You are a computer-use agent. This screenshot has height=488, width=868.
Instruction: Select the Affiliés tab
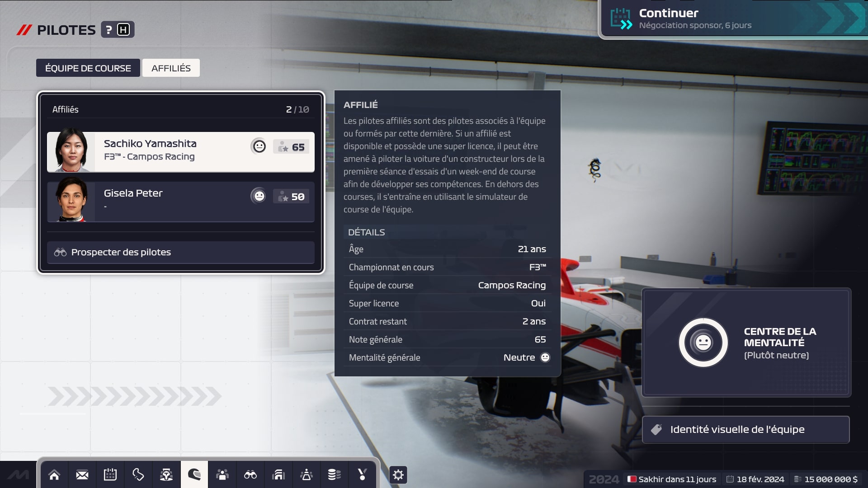(x=171, y=67)
